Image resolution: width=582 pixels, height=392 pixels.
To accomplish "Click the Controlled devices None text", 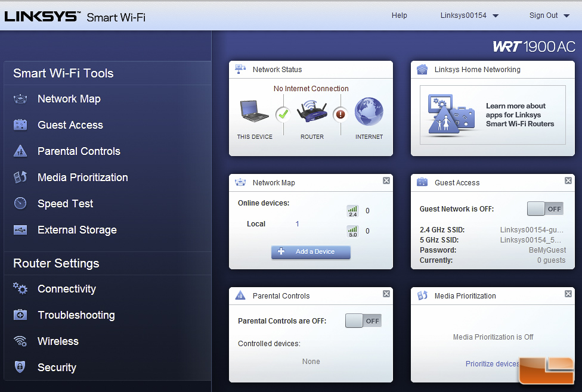I will [311, 361].
